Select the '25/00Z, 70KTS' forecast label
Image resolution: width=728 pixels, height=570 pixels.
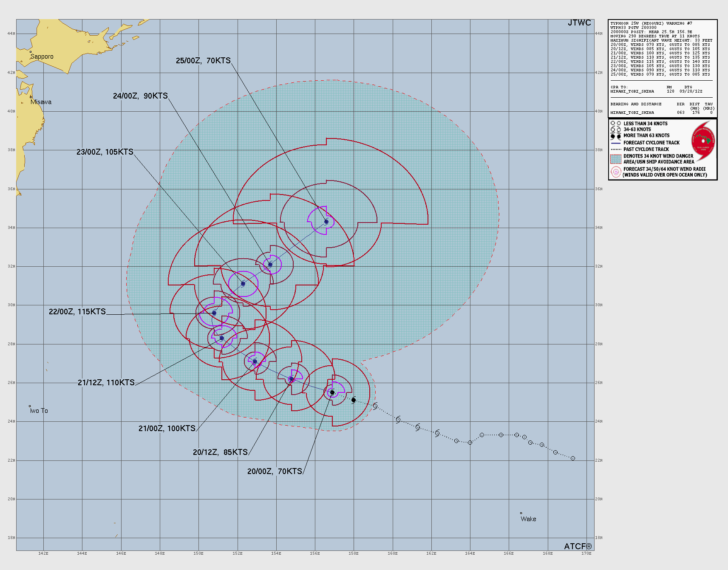coord(203,61)
